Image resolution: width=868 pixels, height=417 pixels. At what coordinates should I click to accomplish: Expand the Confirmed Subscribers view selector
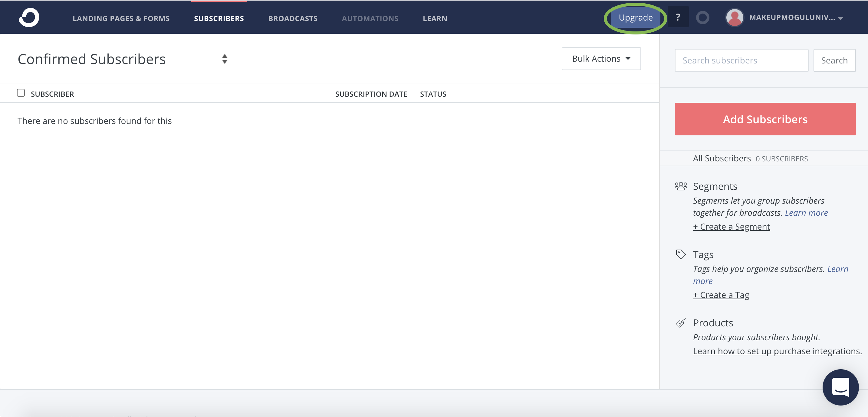[224, 59]
